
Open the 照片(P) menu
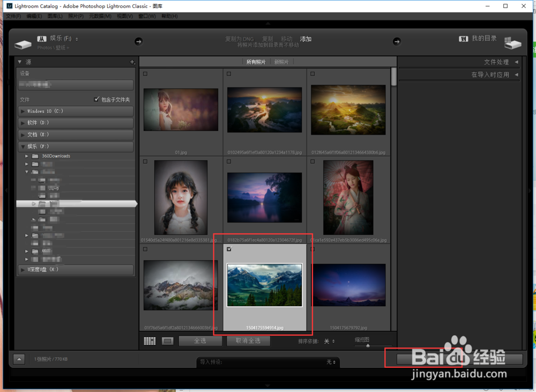coord(76,16)
